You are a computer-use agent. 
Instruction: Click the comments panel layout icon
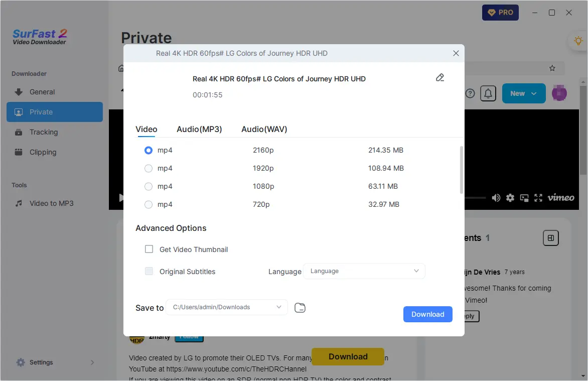(550, 238)
